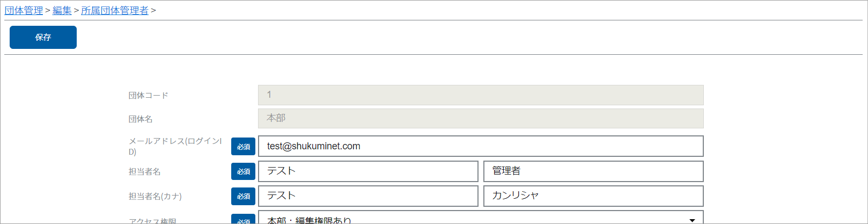868x224 pixels.
Task: Click the 担当者名(カナ) label text
Action: click(155, 196)
